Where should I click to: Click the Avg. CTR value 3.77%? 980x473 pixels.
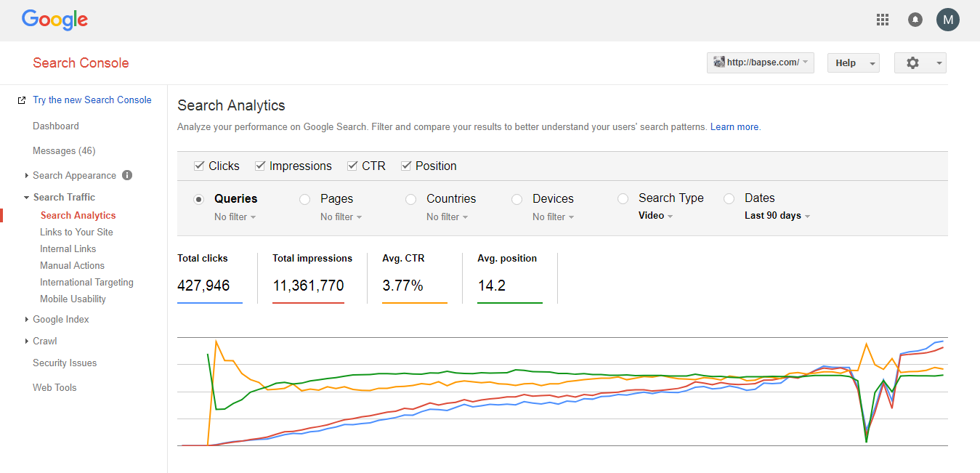point(402,286)
